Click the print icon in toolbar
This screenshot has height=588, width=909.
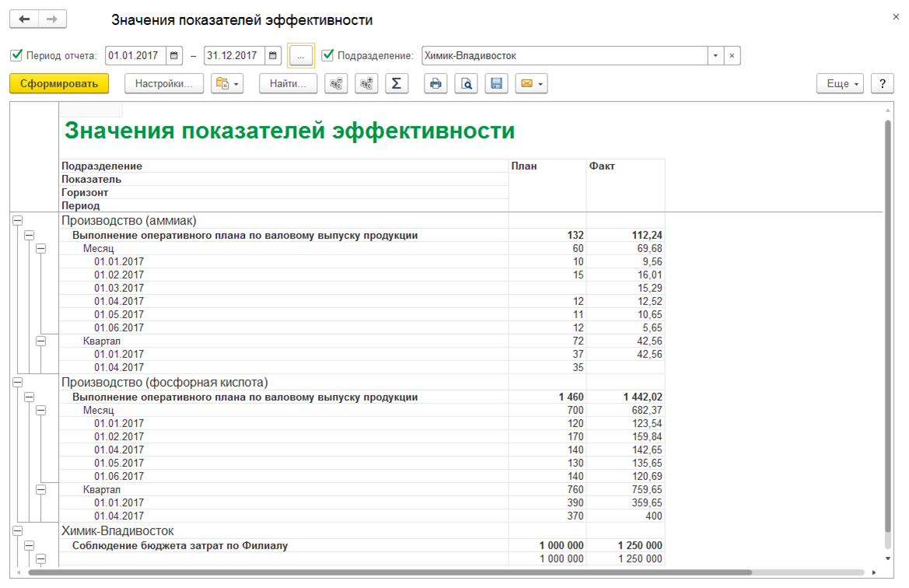coord(435,84)
